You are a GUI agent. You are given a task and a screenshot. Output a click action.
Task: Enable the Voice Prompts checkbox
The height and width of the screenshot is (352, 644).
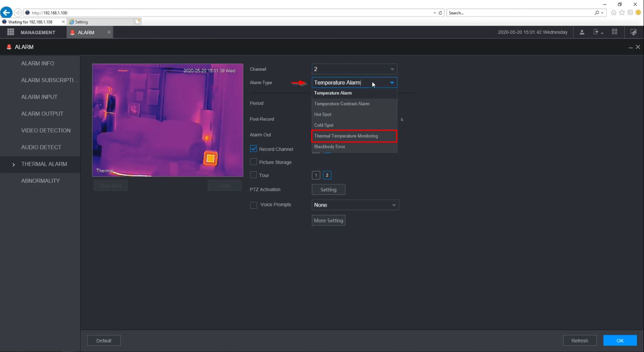tap(253, 205)
